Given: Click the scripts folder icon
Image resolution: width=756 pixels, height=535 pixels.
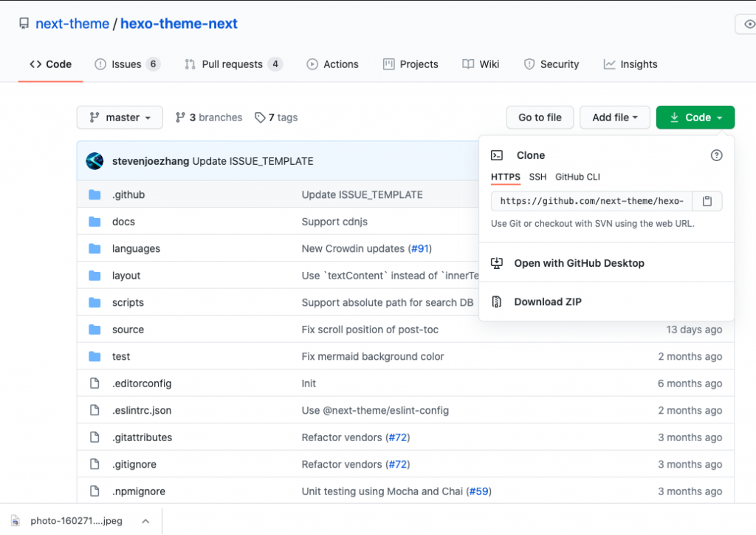Looking at the screenshot, I should pos(94,302).
